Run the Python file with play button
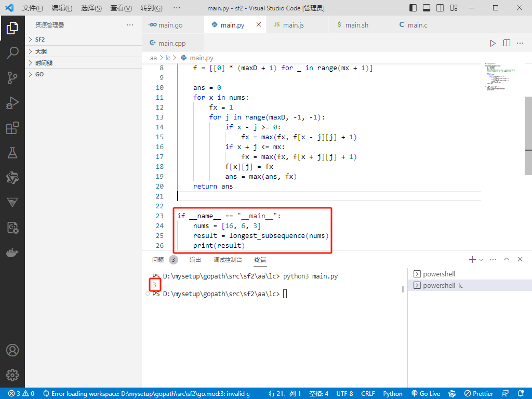532x399 pixels. [493, 43]
